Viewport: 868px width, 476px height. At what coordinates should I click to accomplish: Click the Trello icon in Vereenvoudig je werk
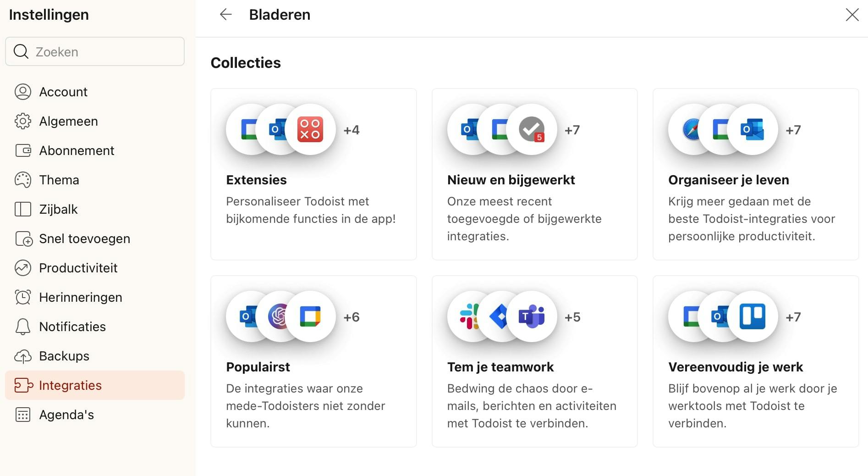click(x=753, y=316)
